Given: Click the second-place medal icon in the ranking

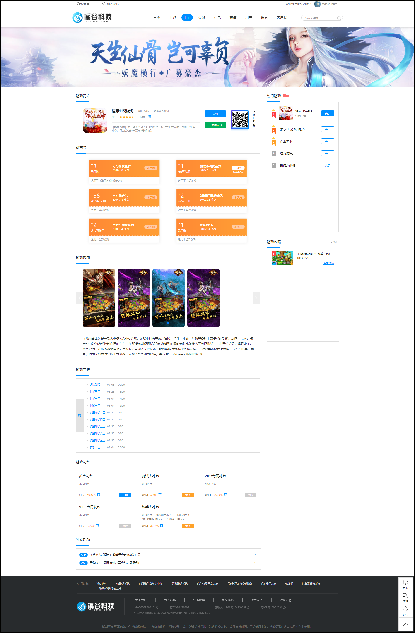Looking at the screenshot, I should tap(274, 130).
